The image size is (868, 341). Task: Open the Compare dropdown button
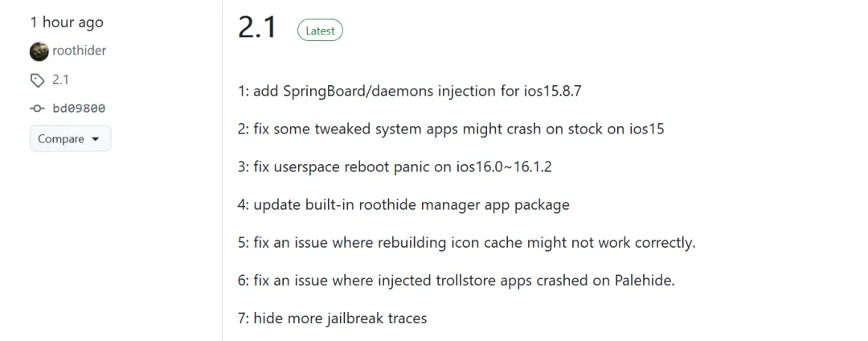coord(70,138)
